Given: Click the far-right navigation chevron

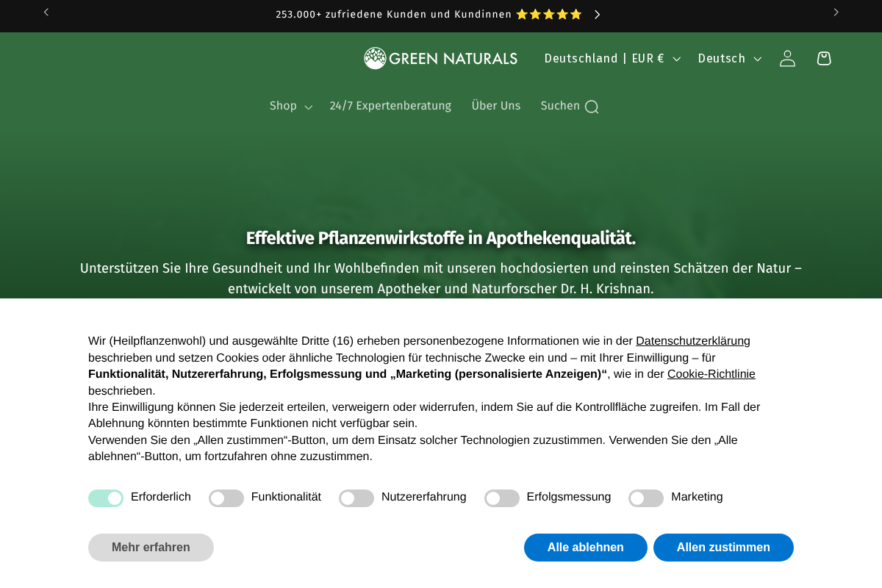Looking at the screenshot, I should pyautogui.click(x=836, y=12).
